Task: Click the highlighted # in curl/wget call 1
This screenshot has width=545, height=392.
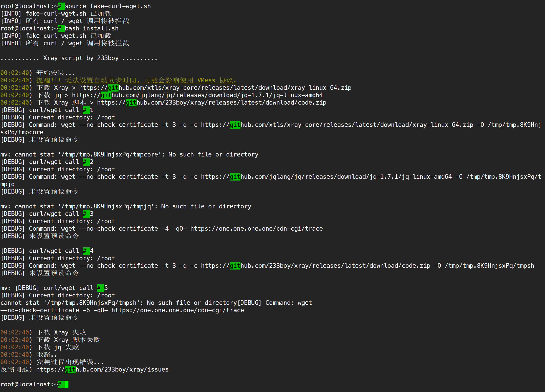Action: point(85,110)
